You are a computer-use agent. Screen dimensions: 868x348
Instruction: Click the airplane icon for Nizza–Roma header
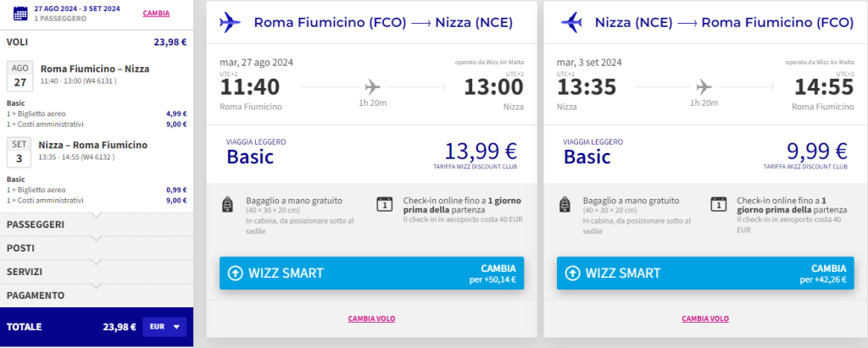click(x=570, y=23)
